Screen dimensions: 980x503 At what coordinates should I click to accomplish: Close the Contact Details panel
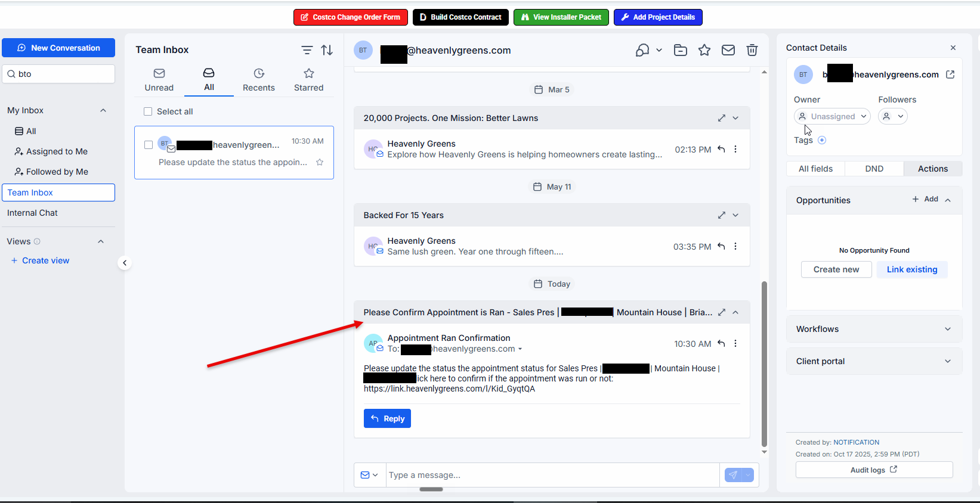(x=953, y=48)
